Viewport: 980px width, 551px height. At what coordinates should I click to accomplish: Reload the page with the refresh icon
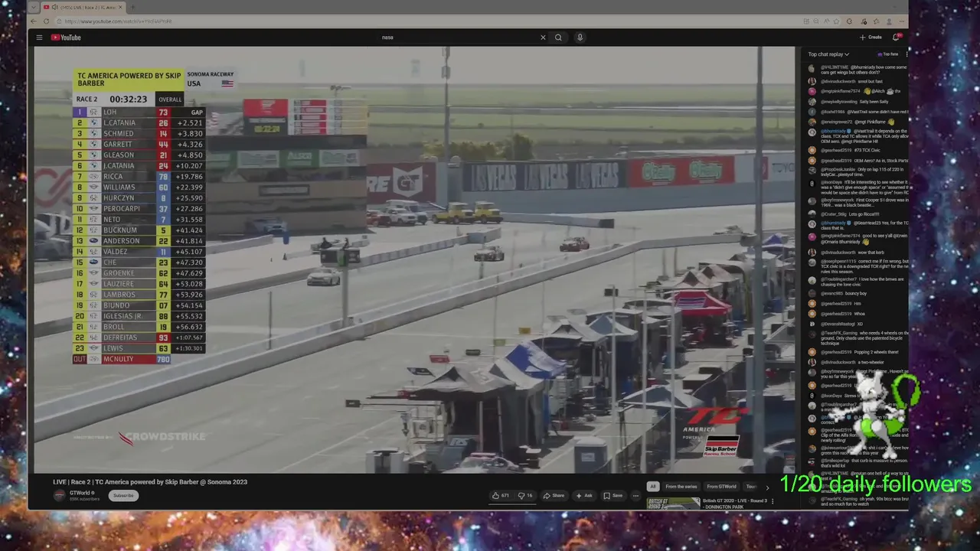47,21
